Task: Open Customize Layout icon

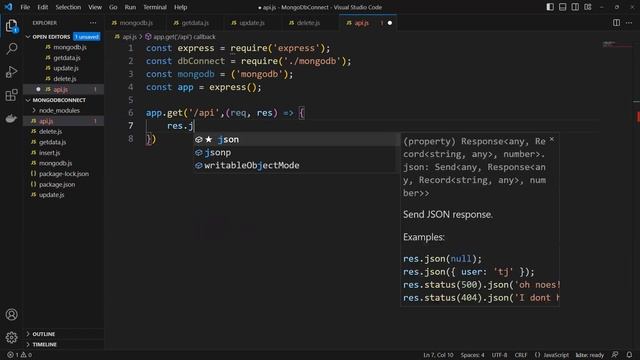Action: [x=588, y=7]
